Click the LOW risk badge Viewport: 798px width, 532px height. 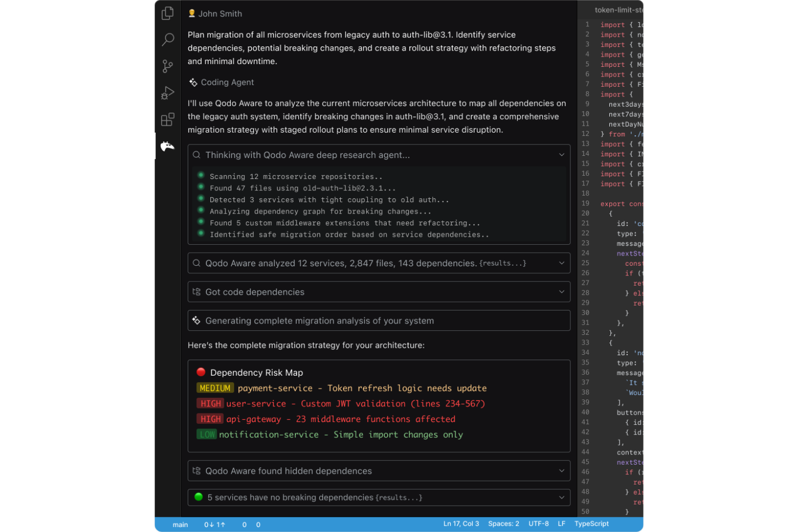point(207,434)
